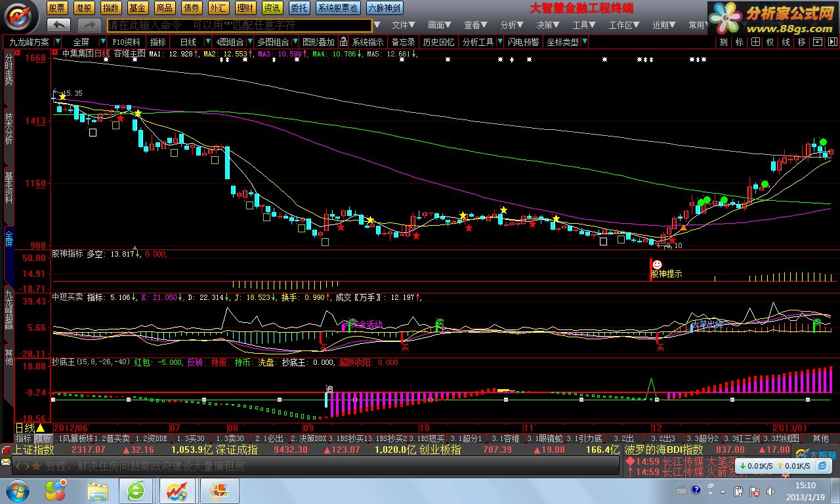Click the F10资料 button
840x504 pixels.
pyautogui.click(x=126, y=42)
